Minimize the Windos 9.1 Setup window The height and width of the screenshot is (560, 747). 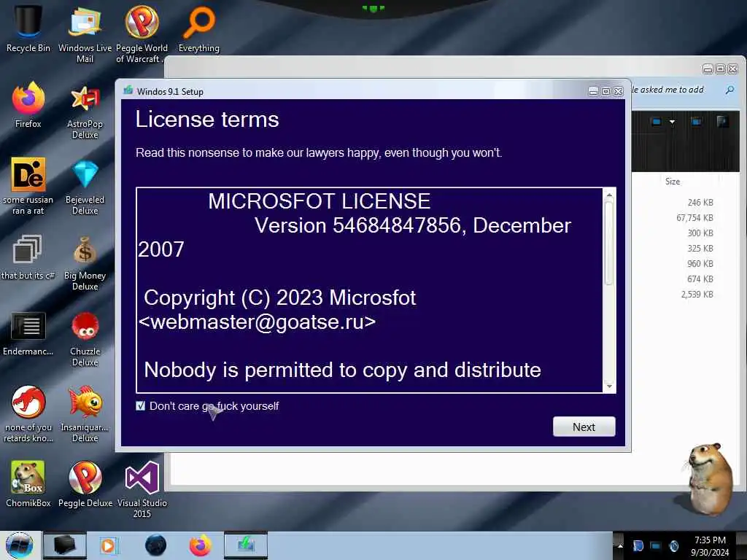593,91
